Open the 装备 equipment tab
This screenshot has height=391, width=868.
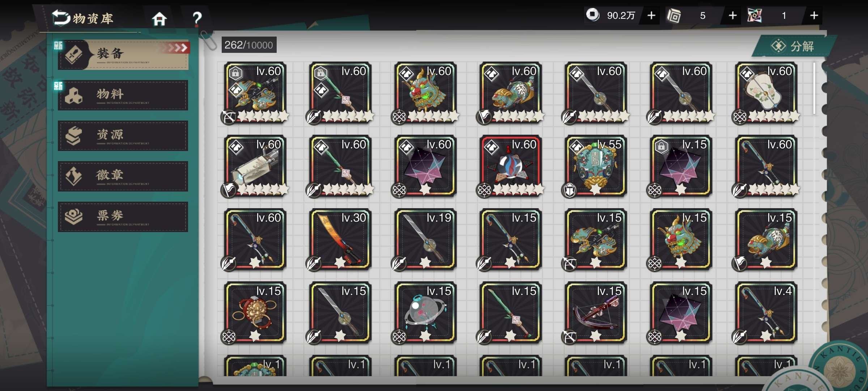click(x=123, y=54)
